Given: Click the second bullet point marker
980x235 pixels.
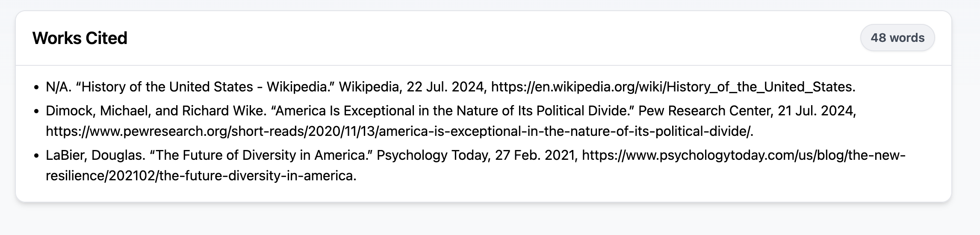Looking at the screenshot, I should tap(36, 112).
